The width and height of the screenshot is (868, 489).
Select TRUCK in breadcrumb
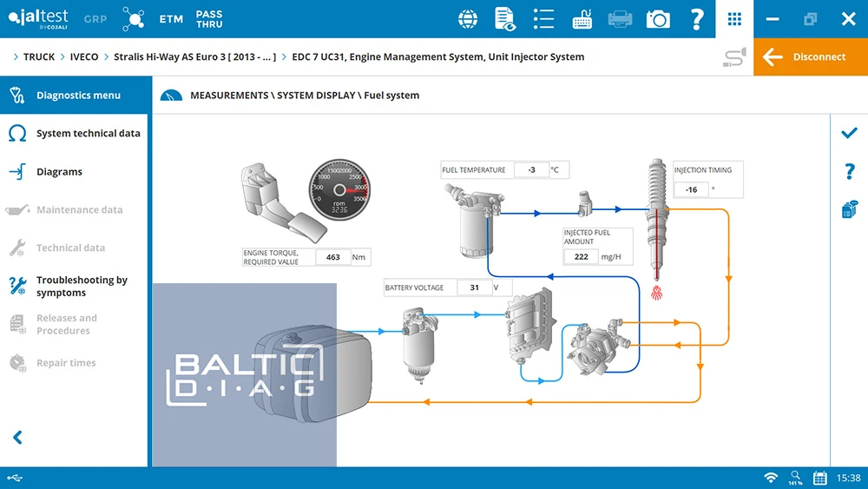[39, 56]
